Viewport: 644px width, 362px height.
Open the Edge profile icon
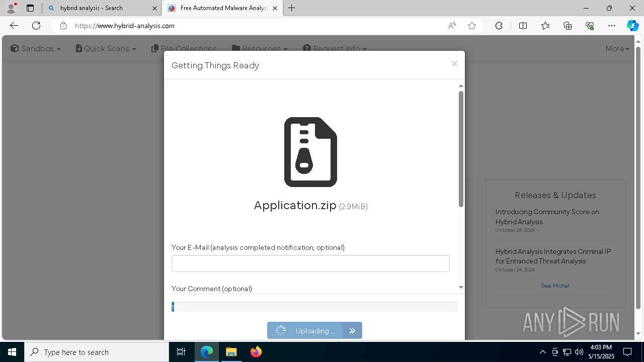point(11,8)
